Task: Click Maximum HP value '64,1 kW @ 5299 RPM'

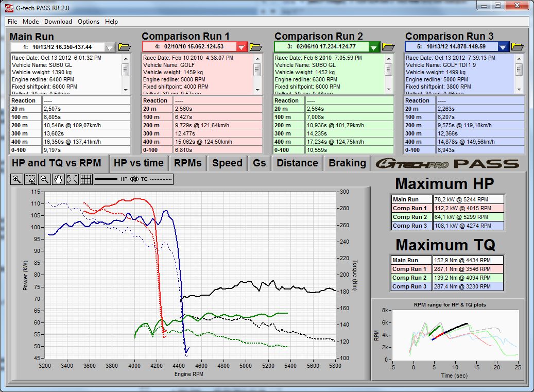Action: pyautogui.click(x=468, y=217)
